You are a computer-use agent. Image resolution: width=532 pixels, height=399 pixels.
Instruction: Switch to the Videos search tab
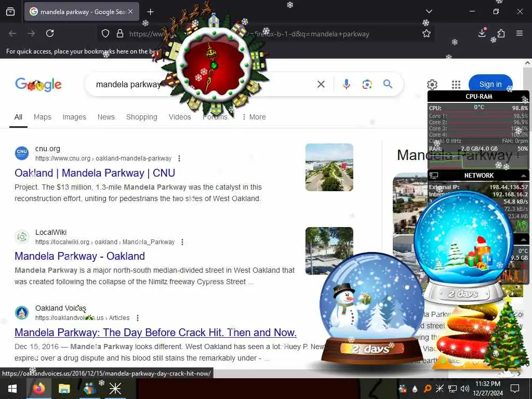[x=180, y=117]
